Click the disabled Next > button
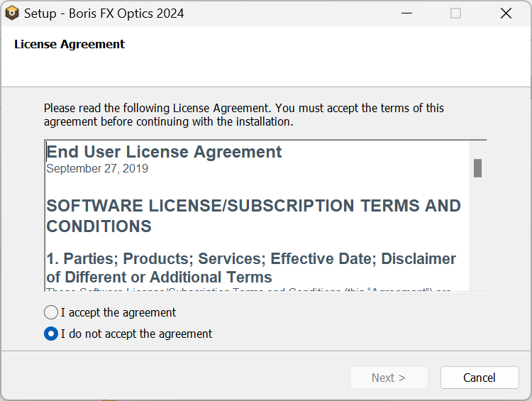 pos(389,378)
